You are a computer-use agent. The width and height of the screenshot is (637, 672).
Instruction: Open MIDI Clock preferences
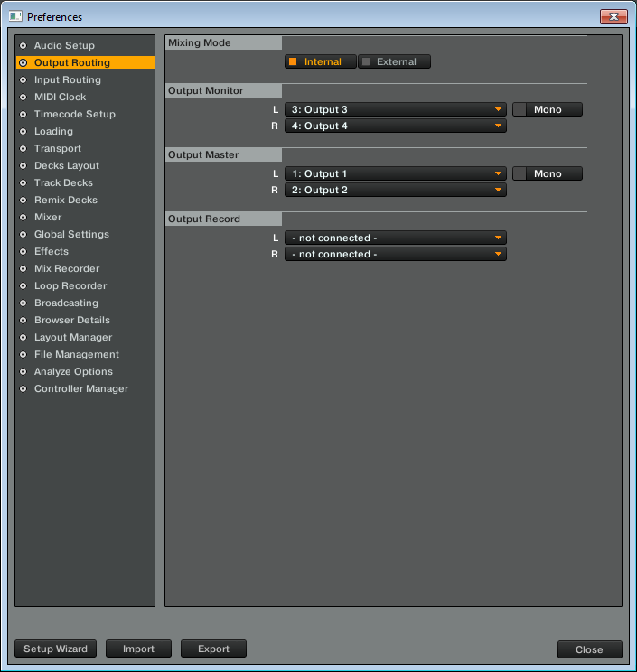point(85,97)
